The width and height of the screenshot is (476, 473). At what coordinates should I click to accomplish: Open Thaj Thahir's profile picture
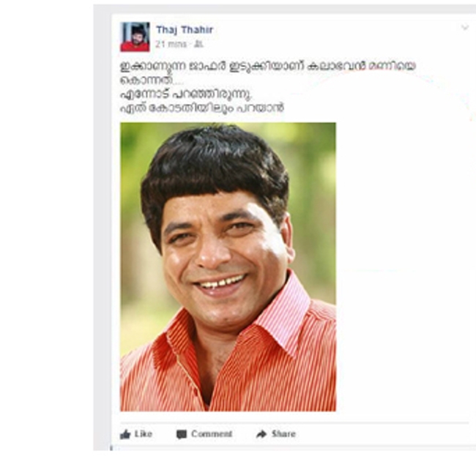[135, 37]
